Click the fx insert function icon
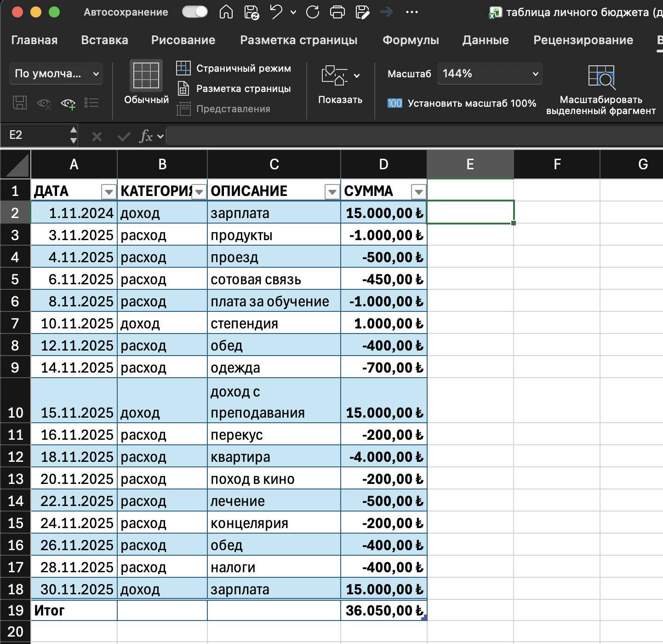 146,136
